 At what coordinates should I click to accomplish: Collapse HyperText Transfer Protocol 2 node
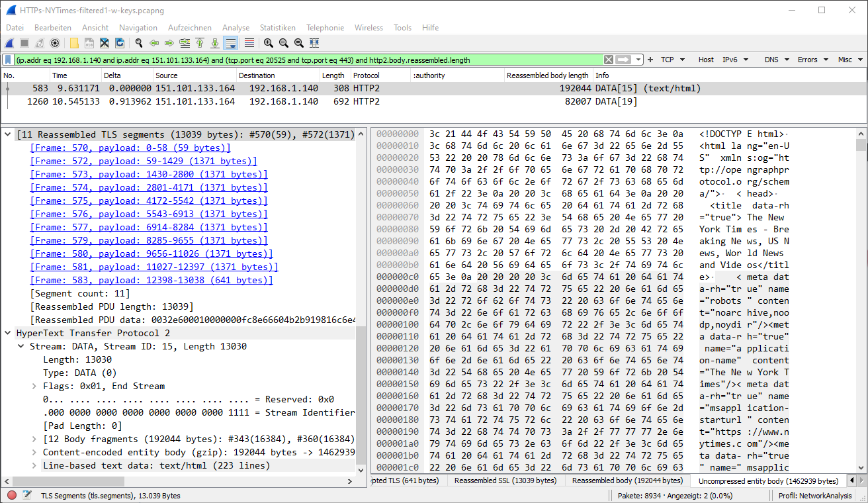[x=8, y=334]
